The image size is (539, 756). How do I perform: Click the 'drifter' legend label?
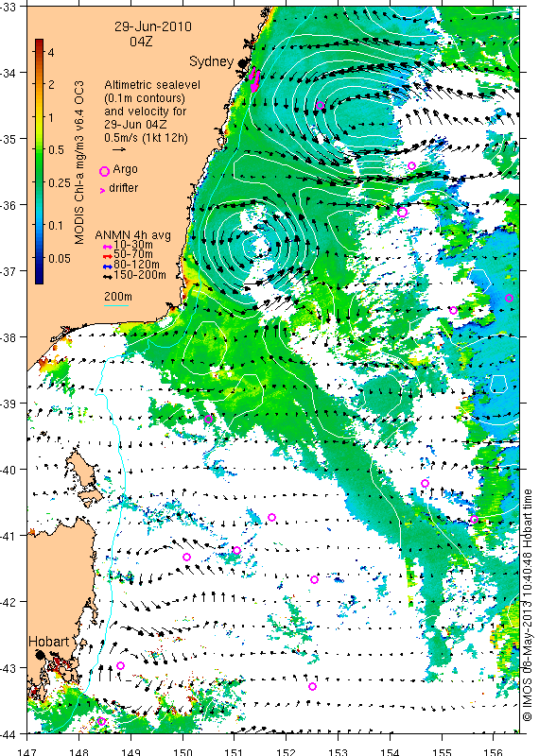click(124, 187)
